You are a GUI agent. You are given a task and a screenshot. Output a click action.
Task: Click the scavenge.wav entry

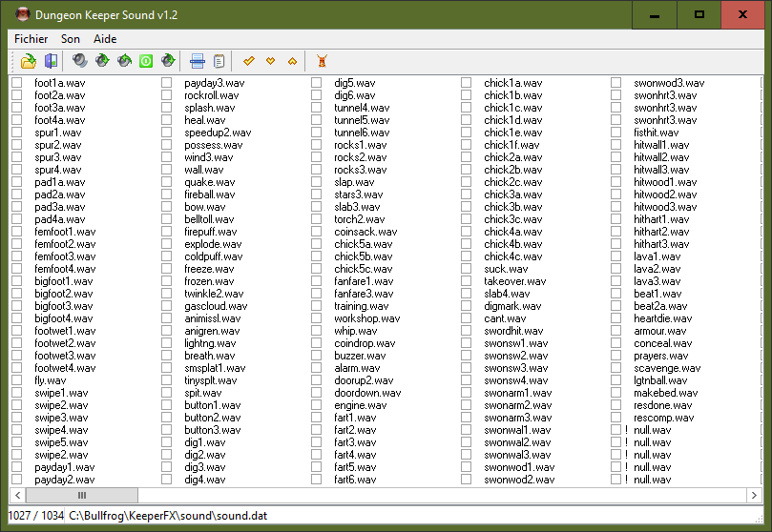(x=667, y=368)
